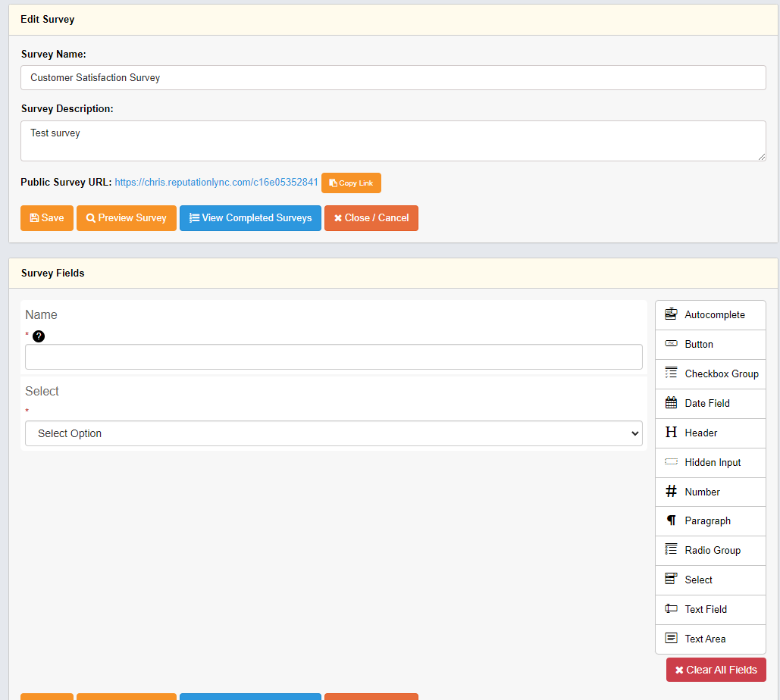
Task: Add a Select field from the list
Action: (x=698, y=580)
